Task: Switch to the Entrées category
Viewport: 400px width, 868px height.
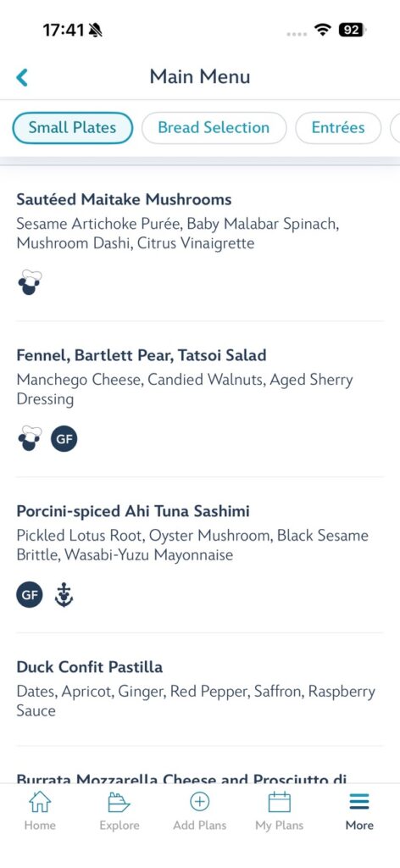Action: [x=338, y=128]
